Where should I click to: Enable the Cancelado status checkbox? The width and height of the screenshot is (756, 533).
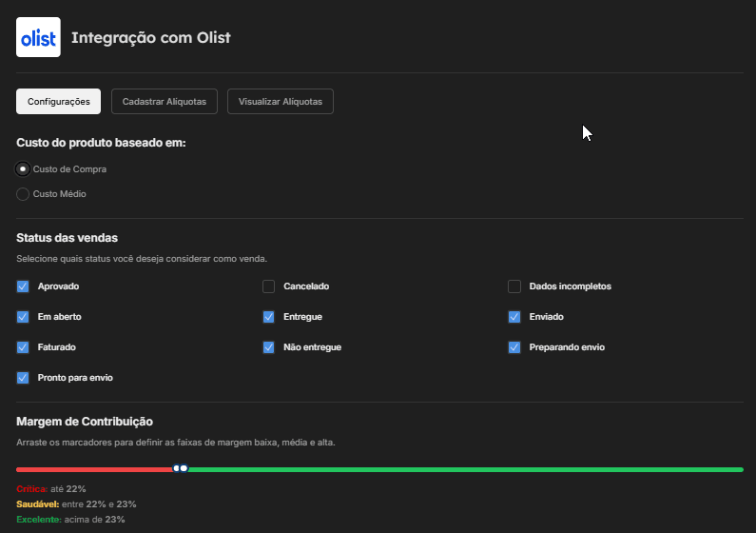coord(269,286)
